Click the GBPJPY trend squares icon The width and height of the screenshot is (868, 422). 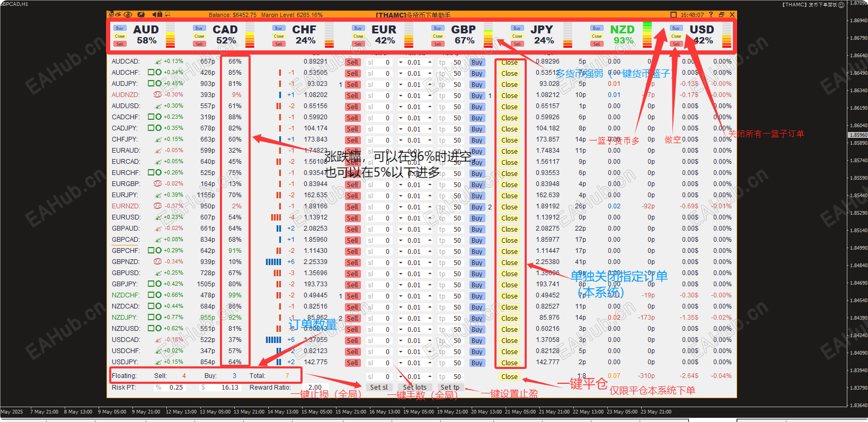click(x=155, y=284)
